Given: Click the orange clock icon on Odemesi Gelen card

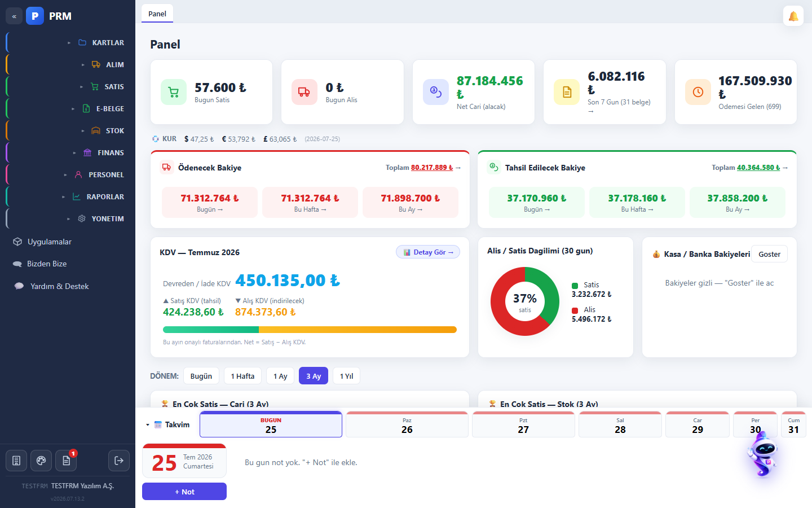Looking at the screenshot, I should coord(698,92).
